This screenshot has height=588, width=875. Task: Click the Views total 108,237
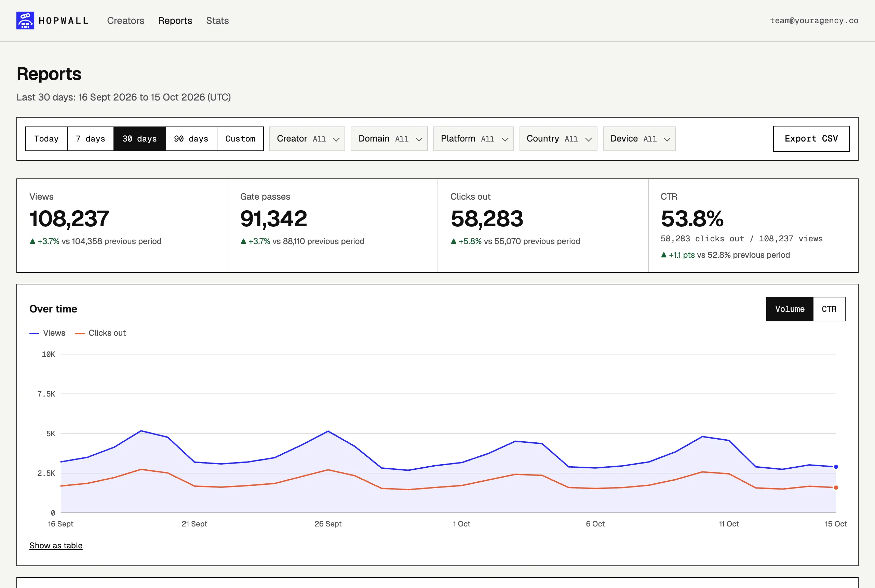click(x=69, y=219)
